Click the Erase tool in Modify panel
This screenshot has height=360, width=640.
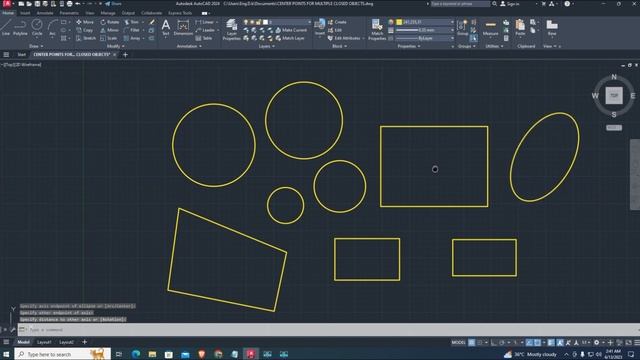coord(152,22)
